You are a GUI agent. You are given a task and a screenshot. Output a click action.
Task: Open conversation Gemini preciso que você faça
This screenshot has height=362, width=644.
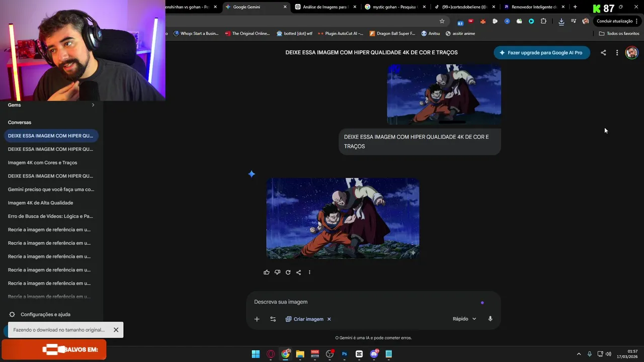pos(50,189)
